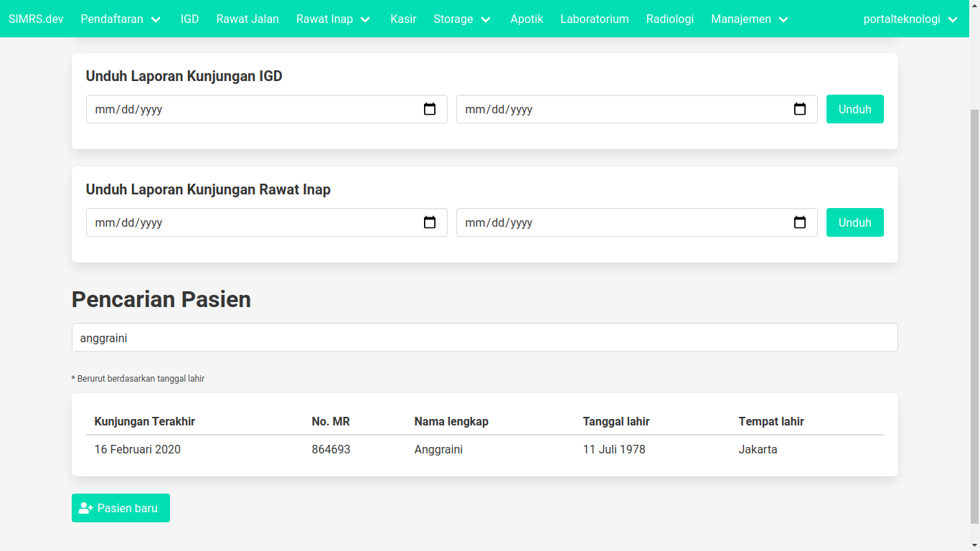
Task: Select Rawat Jalan in the navbar
Action: 247,19
